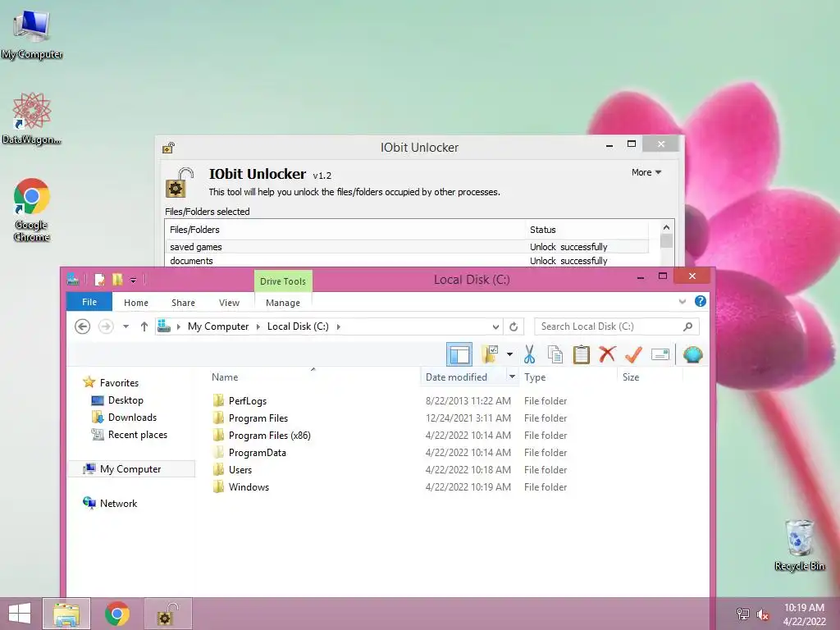
Task: Open the recent locations dropdown arrow
Action: (126, 326)
